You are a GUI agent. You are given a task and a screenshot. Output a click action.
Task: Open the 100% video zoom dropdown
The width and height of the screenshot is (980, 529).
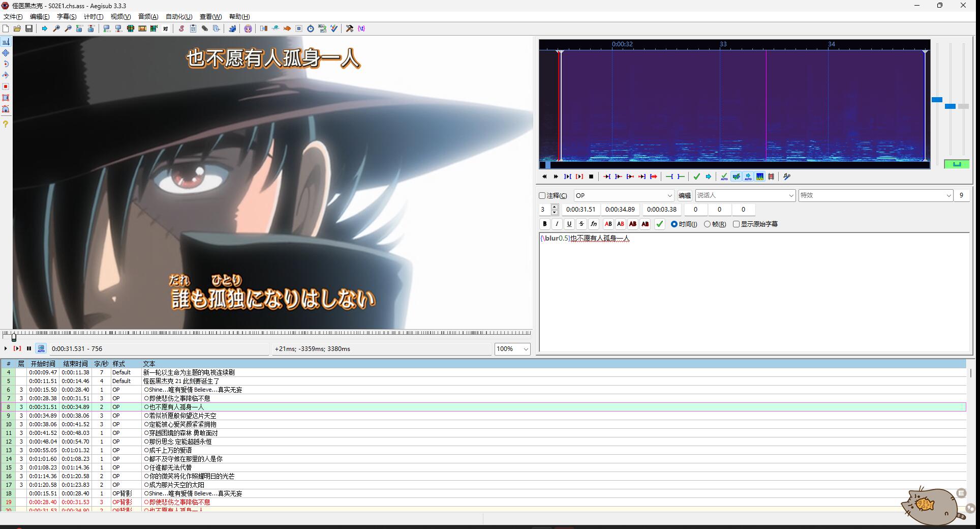tap(512, 349)
